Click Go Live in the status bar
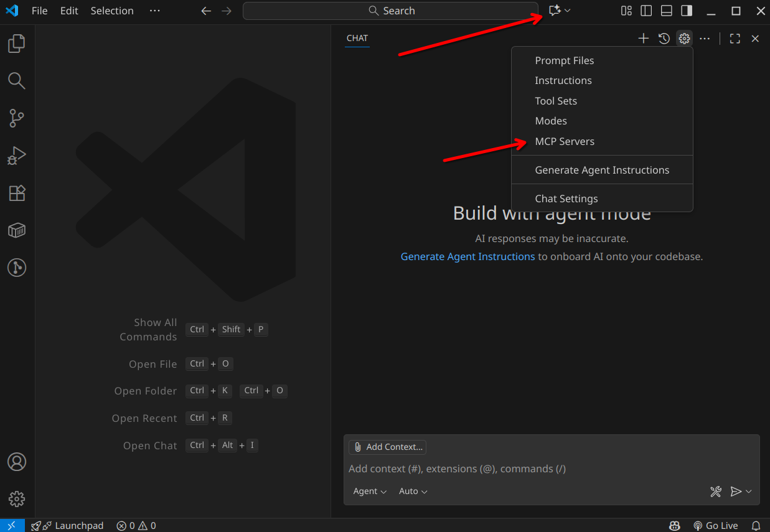Screen dimensions: 770x532 coord(716,525)
